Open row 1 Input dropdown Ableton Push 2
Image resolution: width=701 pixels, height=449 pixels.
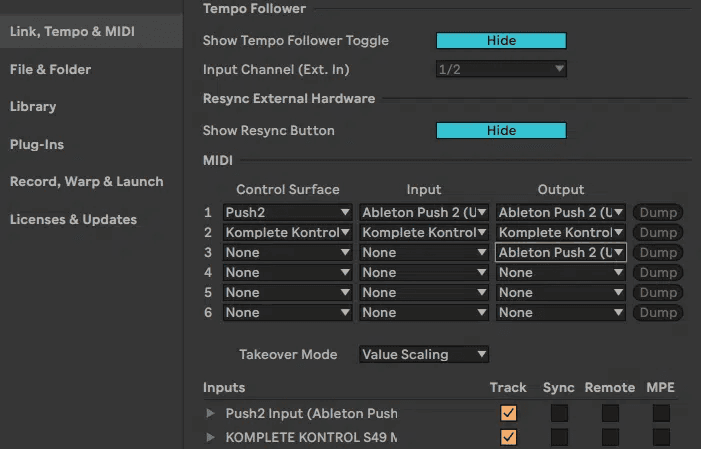424,212
